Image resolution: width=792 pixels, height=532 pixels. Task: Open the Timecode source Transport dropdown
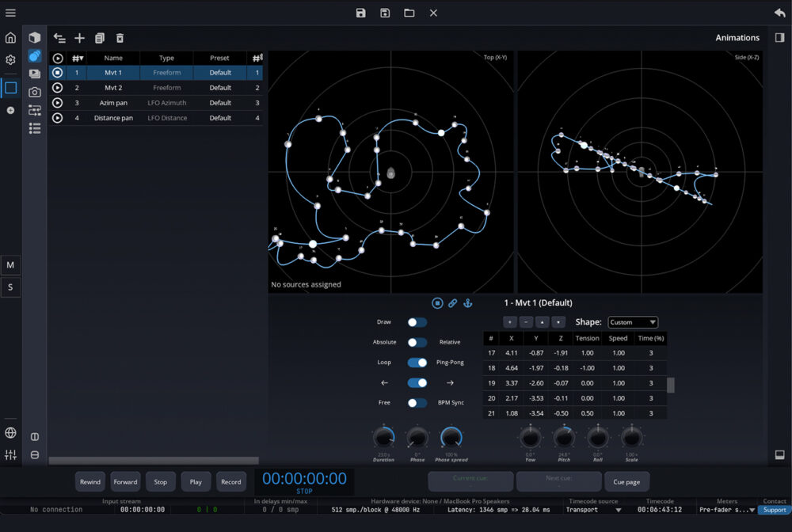click(x=592, y=510)
